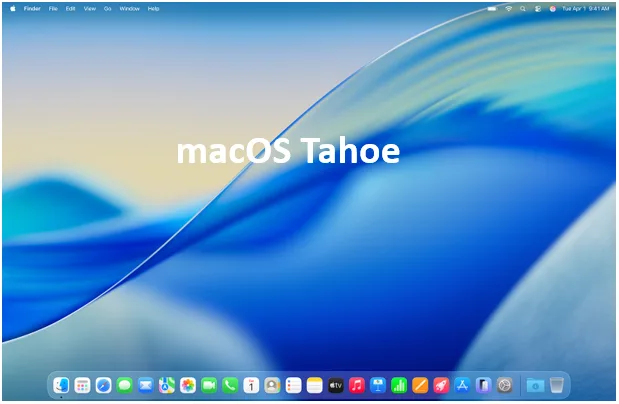Open the Downloads folder in the Dock
Viewport: 619px width, 404px height.
(535, 385)
